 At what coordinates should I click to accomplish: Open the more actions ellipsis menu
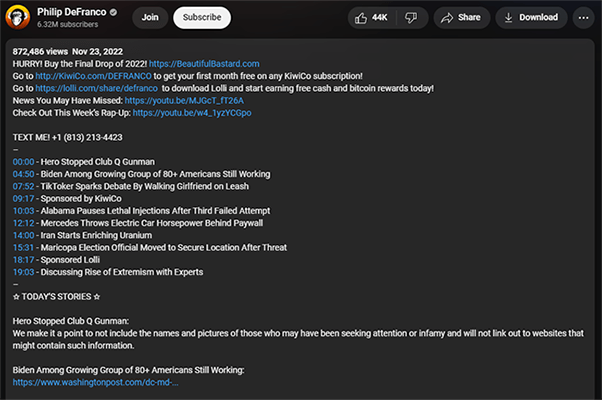(x=583, y=17)
